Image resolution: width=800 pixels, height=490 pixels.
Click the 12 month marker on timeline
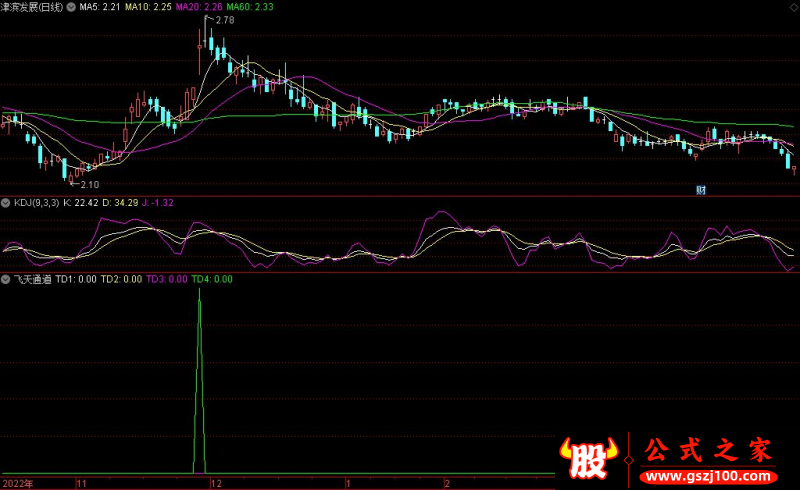(213, 482)
